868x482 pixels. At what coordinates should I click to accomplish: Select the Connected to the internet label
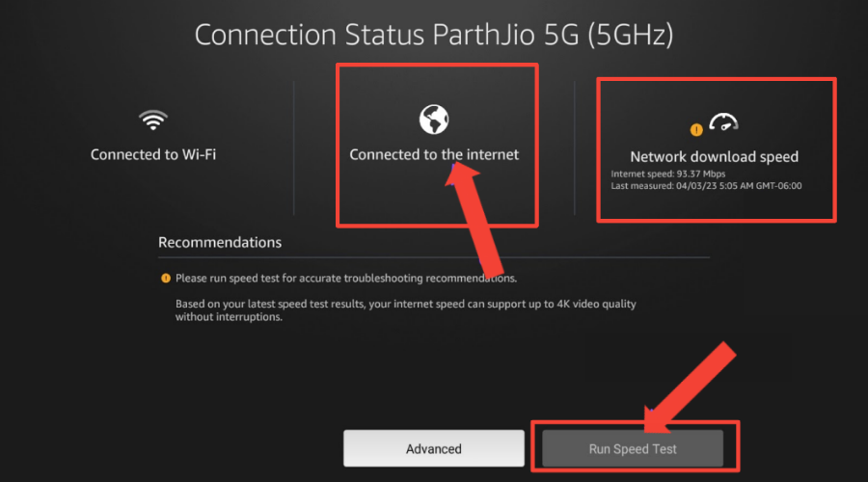pyautogui.click(x=434, y=154)
